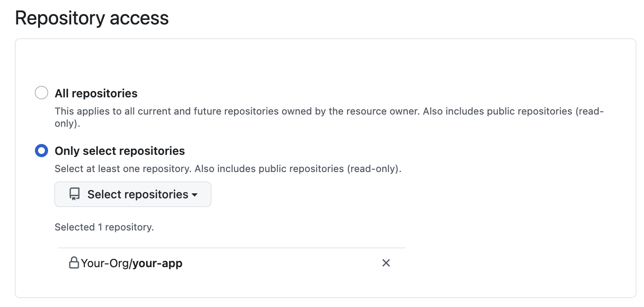Image resolution: width=644 pixels, height=307 pixels.
Task: Click the divider line above the repository entry
Action: coord(231,248)
